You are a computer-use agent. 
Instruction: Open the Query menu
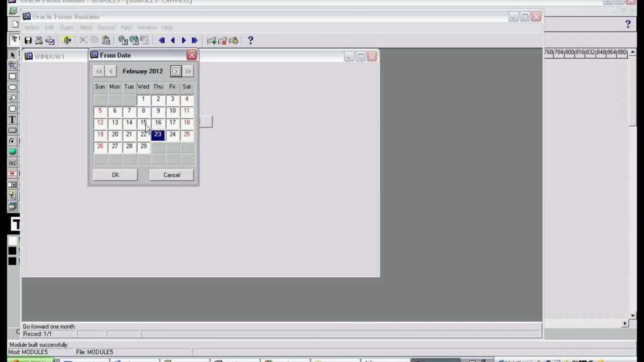(x=67, y=28)
